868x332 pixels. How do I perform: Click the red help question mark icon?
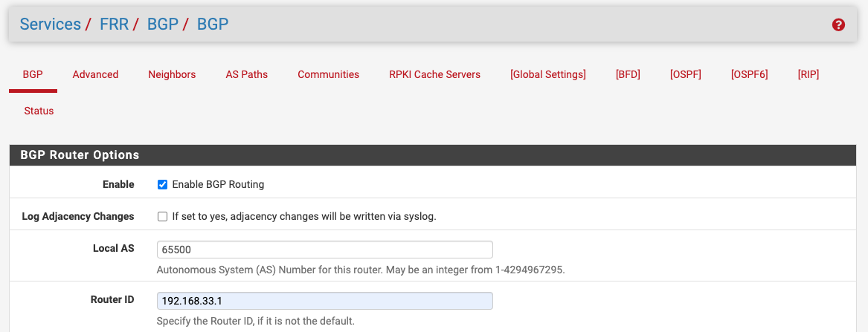pos(838,25)
